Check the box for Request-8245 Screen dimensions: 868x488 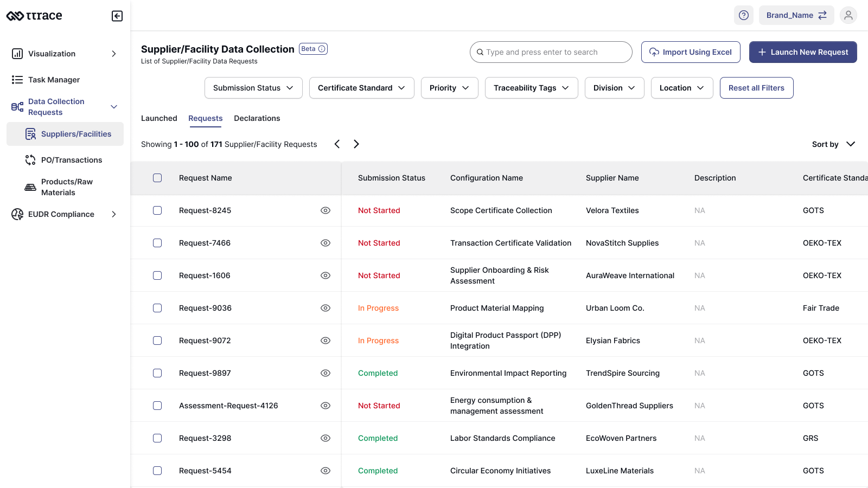click(x=157, y=210)
